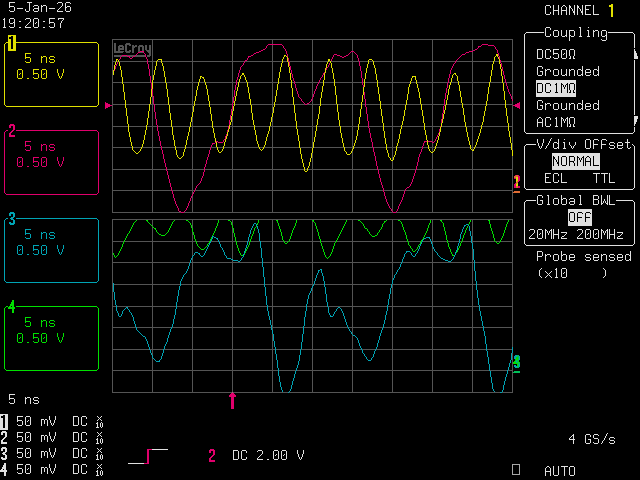
Task: Click the channel 1 ground marker on upper grid
Action: pyautogui.click(x=516, y=181)
